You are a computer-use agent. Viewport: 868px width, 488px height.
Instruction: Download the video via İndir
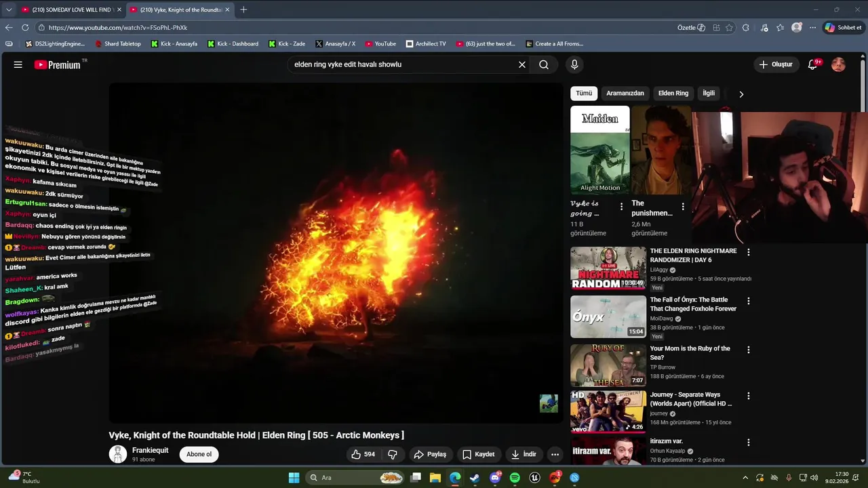(524, 454)
